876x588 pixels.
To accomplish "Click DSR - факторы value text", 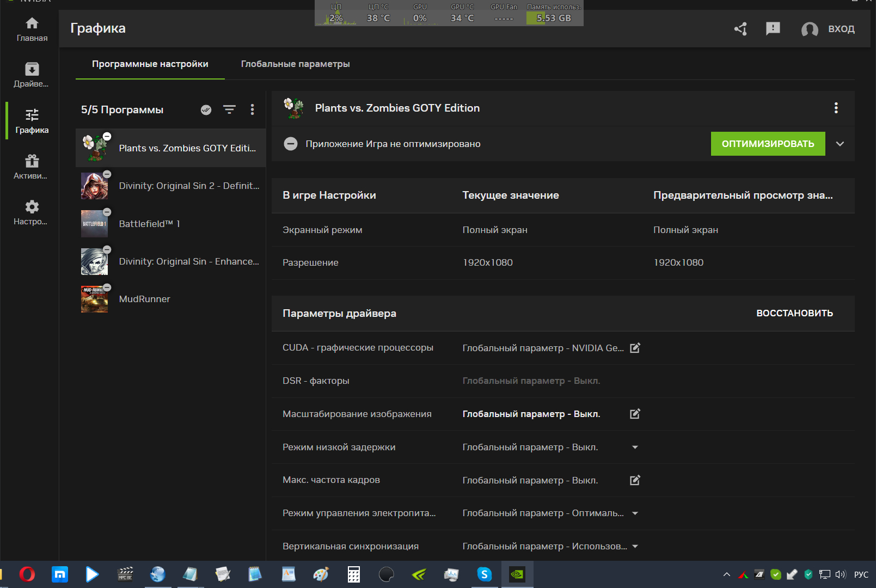I will point(531,381).
